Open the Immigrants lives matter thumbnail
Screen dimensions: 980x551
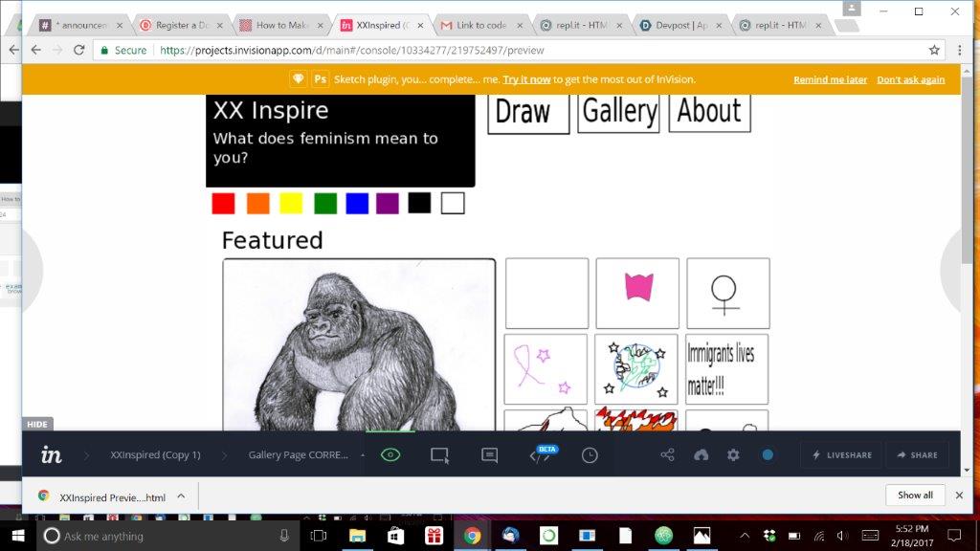727,369
